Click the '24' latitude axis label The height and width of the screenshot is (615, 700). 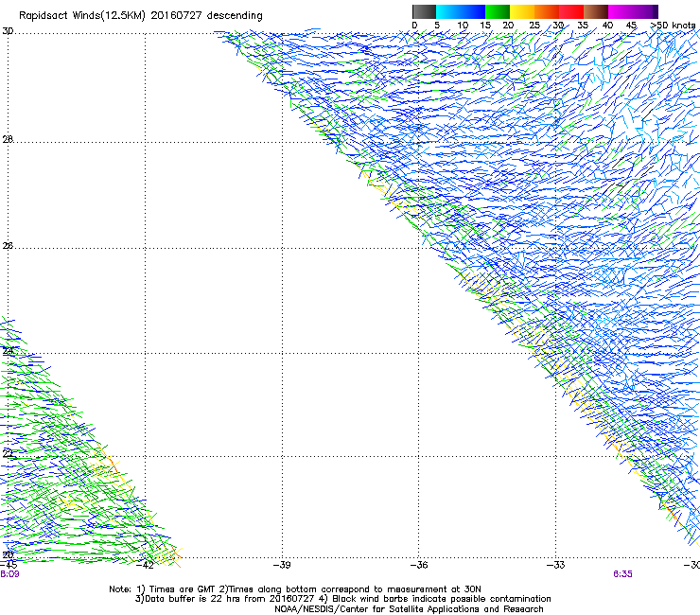(x=8, y=351)
